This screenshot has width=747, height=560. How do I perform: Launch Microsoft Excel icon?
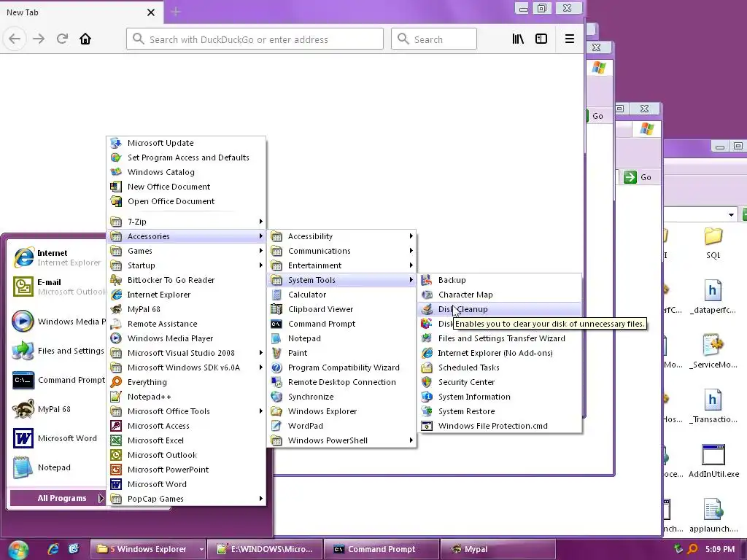coord(116,440)
